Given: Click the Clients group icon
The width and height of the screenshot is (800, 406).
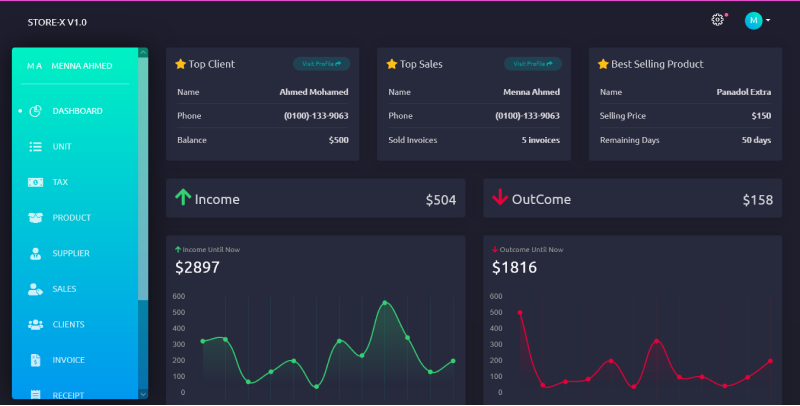Looking at the screenshot, I should click(x=35, y=324).
